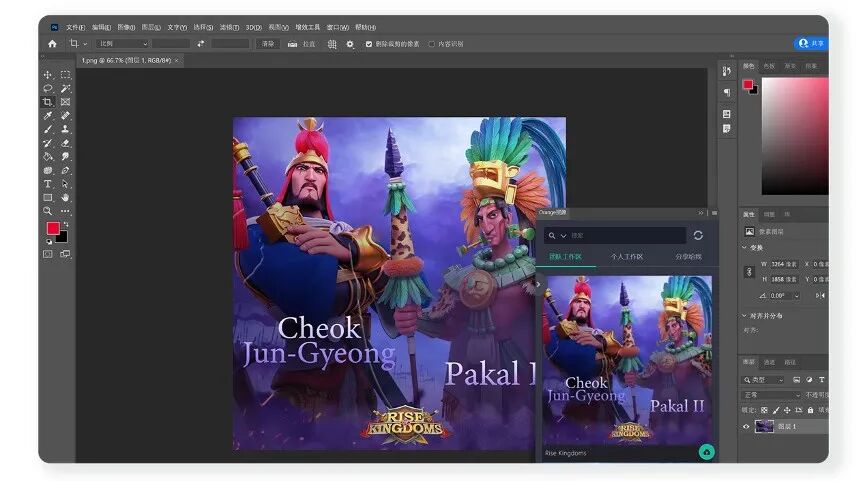Open layer filter type dropdown

[x=763, y=380]
